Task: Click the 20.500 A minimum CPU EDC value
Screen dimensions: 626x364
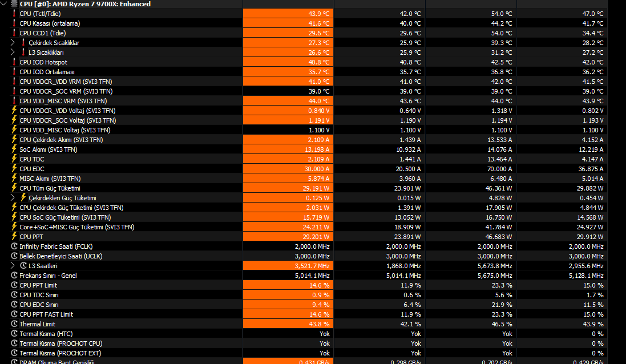Action: (408, 169)
